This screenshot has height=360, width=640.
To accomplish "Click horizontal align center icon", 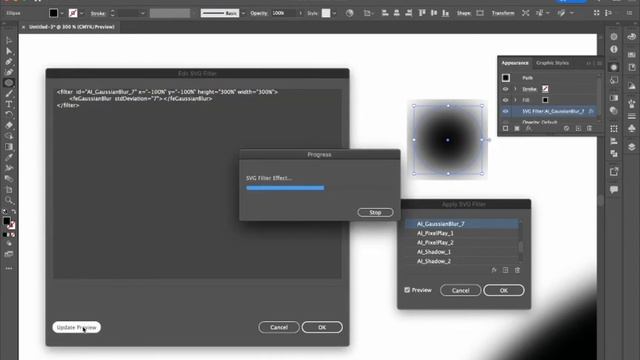I will tap(397, 13).
